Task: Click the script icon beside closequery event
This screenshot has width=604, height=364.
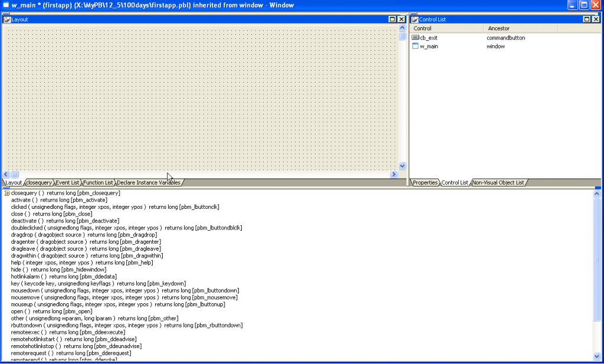Action: [7, 193]
